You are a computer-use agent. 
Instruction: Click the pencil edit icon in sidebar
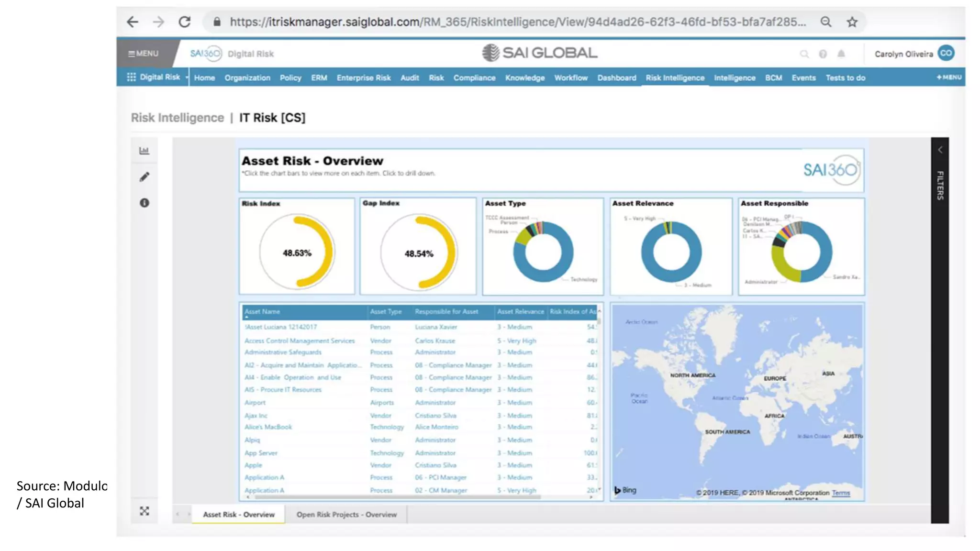[x=144, y=177]
